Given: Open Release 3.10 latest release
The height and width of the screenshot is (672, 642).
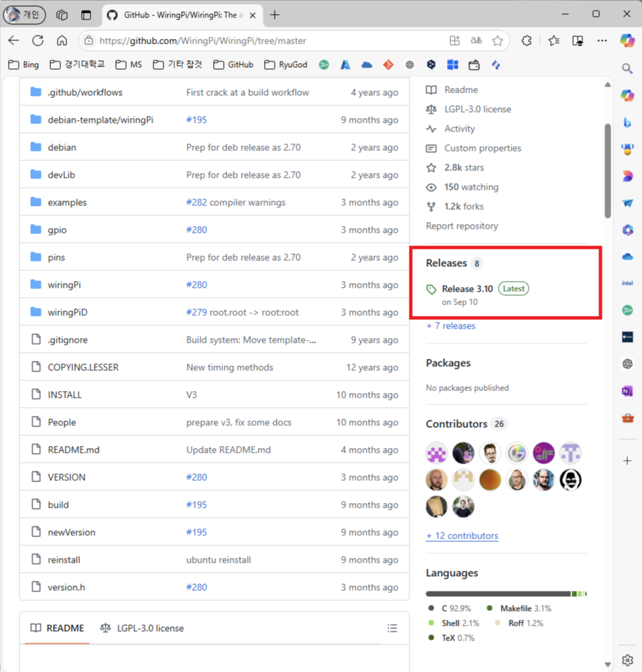Looking at the screenshot, I should point(467,289).
